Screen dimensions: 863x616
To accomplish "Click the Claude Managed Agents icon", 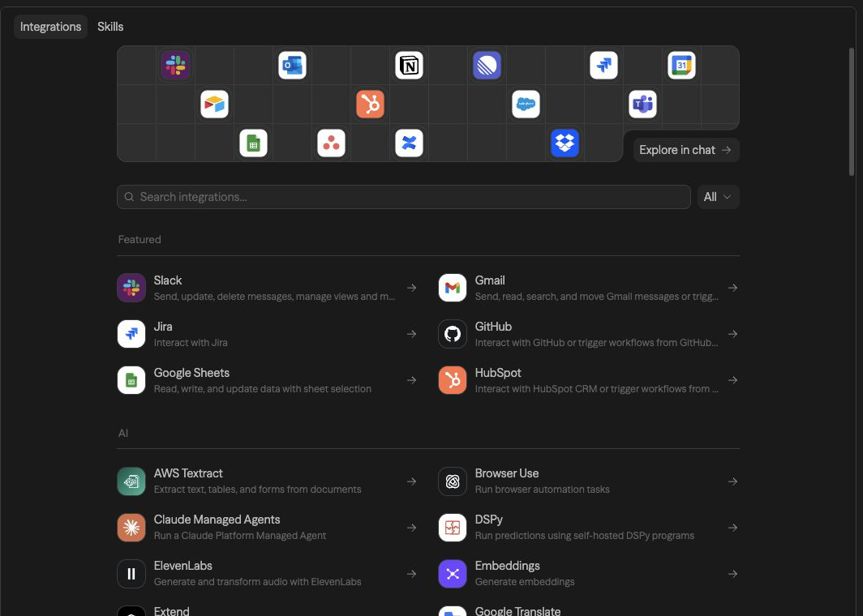I will (x=131, y=528).
